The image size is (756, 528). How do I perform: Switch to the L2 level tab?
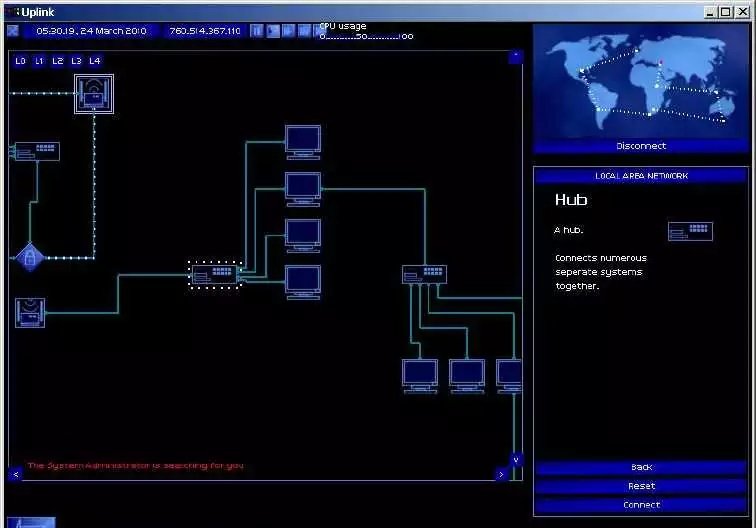click(x=58, y=61)
